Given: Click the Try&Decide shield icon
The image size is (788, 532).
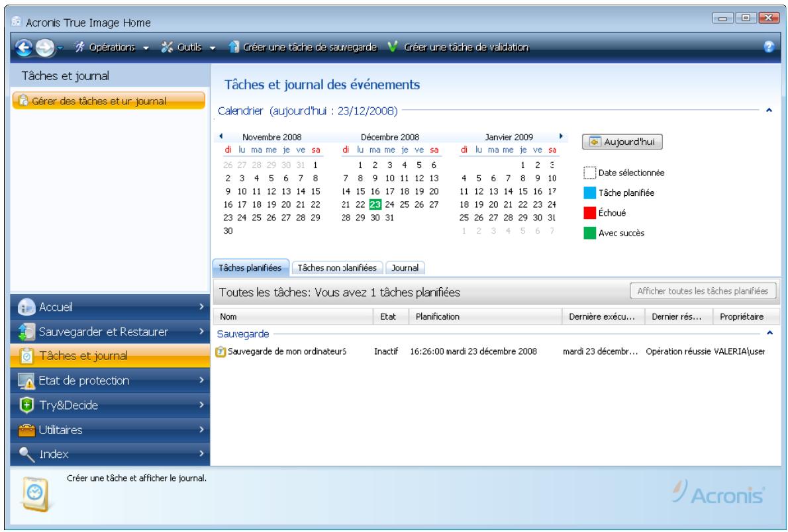Looking at the screenshot, I should pyautogui.click(x=26, y=405).
